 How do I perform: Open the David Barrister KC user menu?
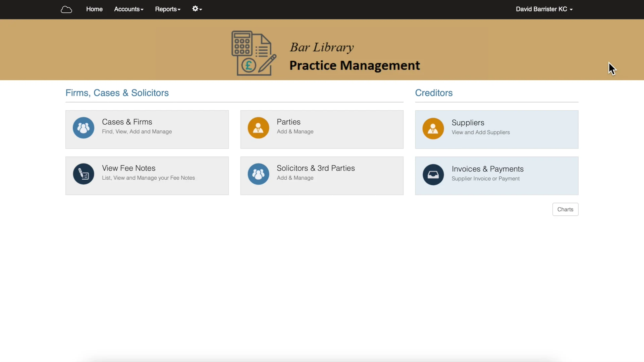(544, 9)
